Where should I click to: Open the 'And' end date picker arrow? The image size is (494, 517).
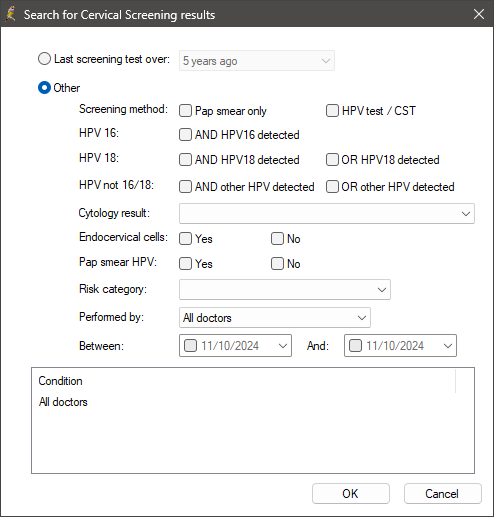point(448,346)
